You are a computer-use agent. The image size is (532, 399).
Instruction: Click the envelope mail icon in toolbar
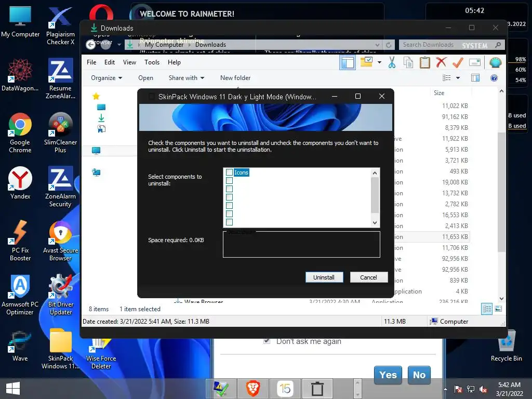475,62
